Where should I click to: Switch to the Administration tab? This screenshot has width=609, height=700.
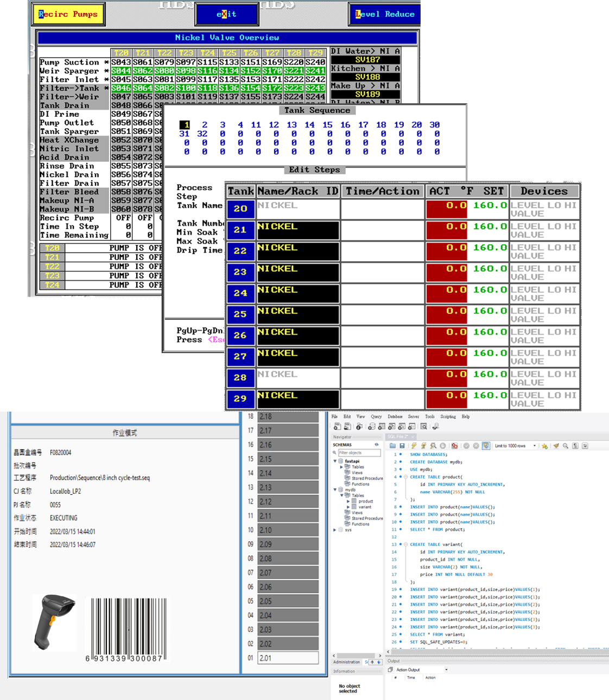pyautogui.click(x=346, y=662)
